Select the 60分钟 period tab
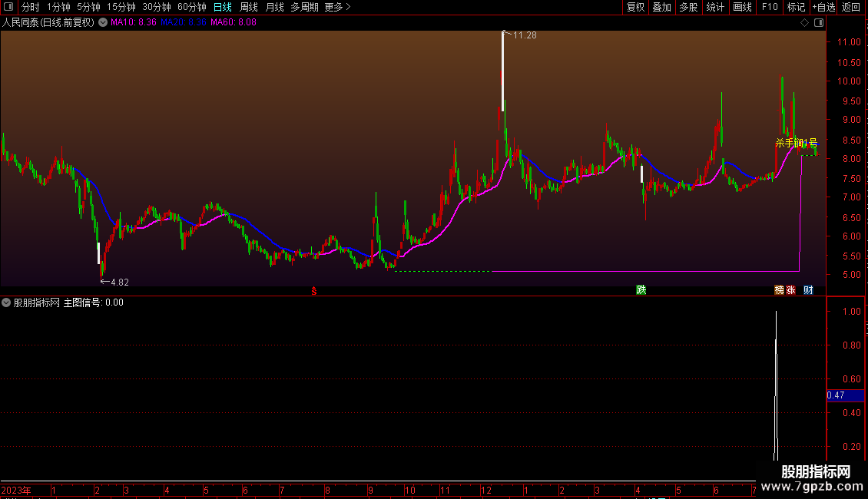Viewport: 868px width, 499px height. [191, 8]
